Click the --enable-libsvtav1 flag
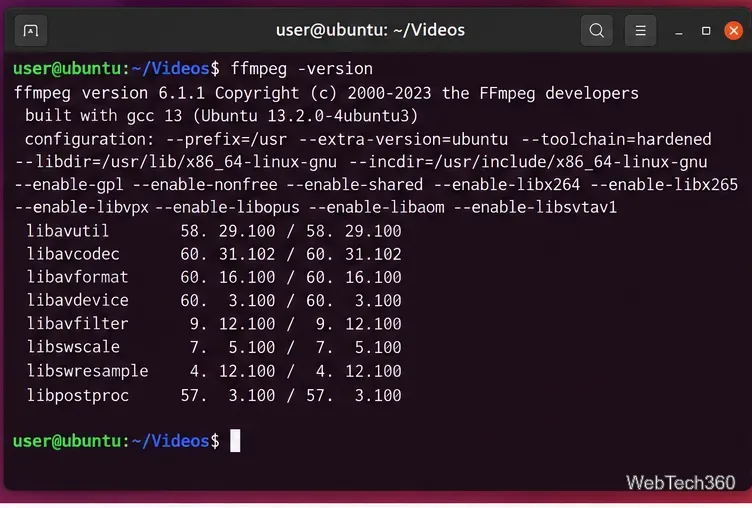 click(535, 208)
